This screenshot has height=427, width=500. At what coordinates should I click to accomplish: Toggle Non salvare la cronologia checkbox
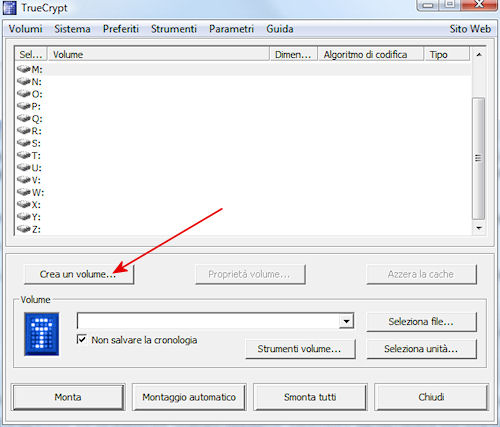(82, 339)
